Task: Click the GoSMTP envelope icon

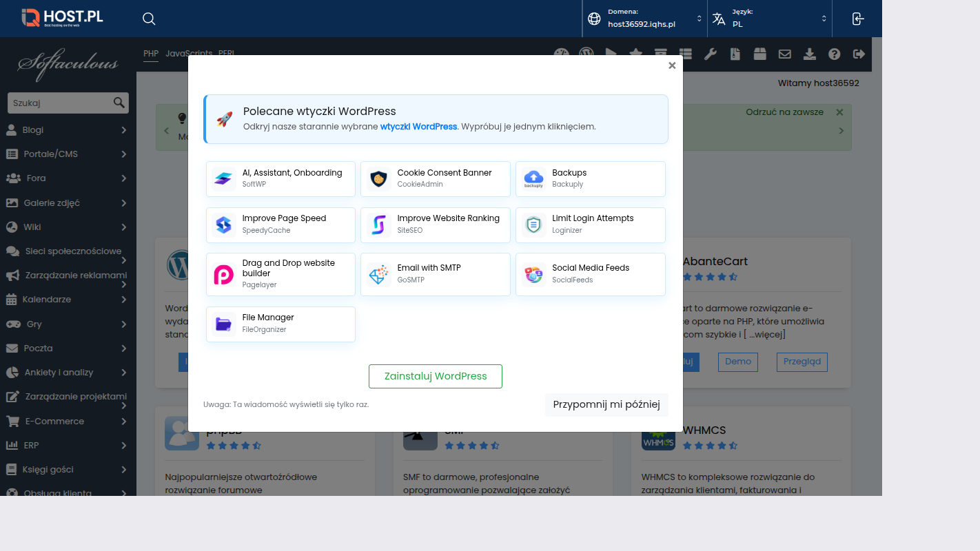Action: click(x=379, y=275)
